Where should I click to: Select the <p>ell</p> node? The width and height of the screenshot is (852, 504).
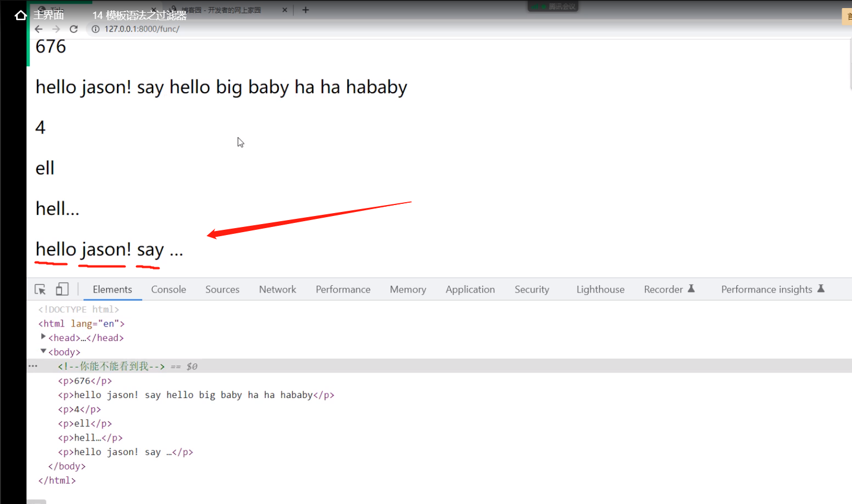click(85, 423)
